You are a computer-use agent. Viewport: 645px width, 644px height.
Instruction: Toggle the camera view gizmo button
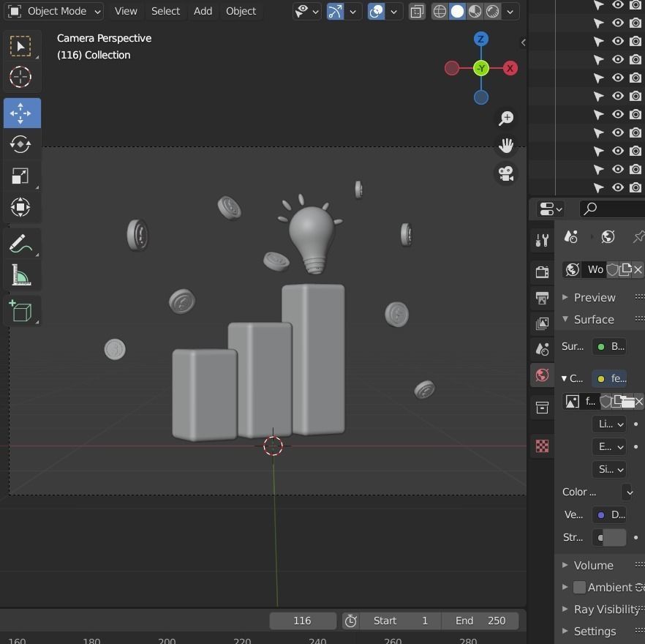click(x=505, y=173)
